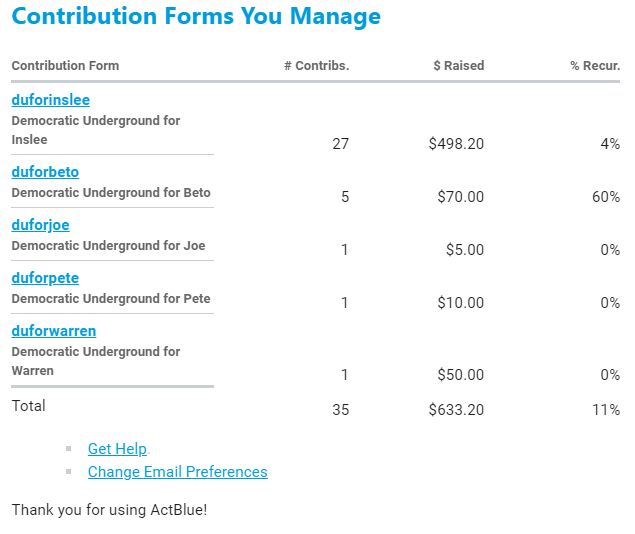Select the 60% recurring value for Beto

coord(606,197)
